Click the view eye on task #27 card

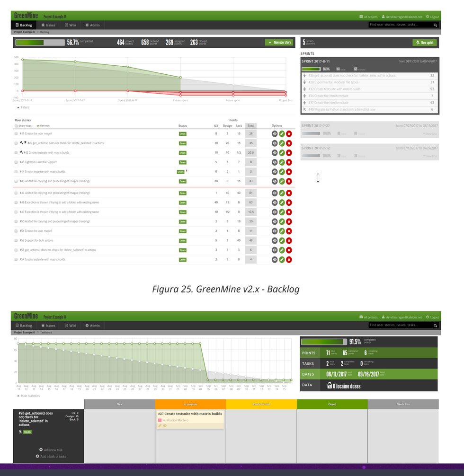pyautogui.click(x=165, y=425)
